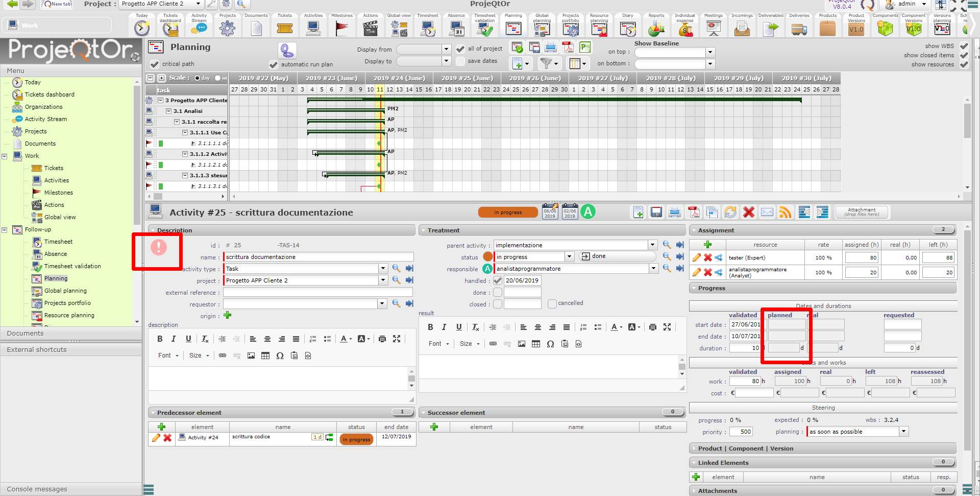Click the activity name input field
980x496 pixels.
318,257
